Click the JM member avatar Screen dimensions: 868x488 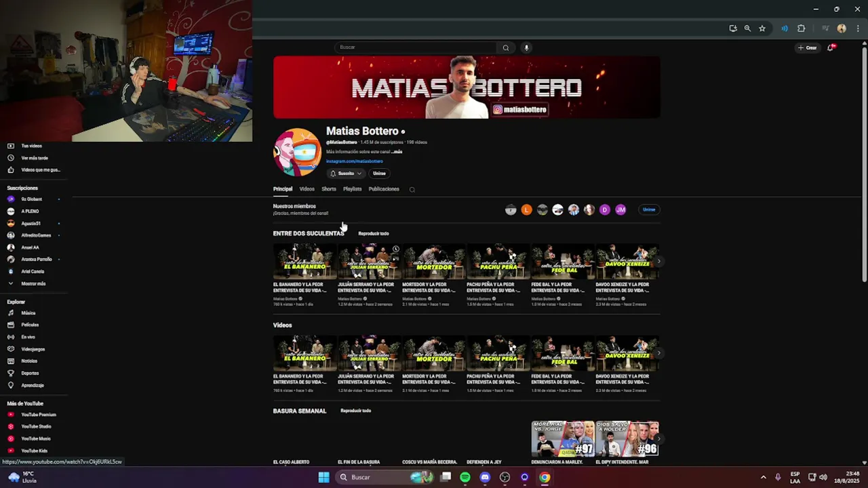click(620, 210)
